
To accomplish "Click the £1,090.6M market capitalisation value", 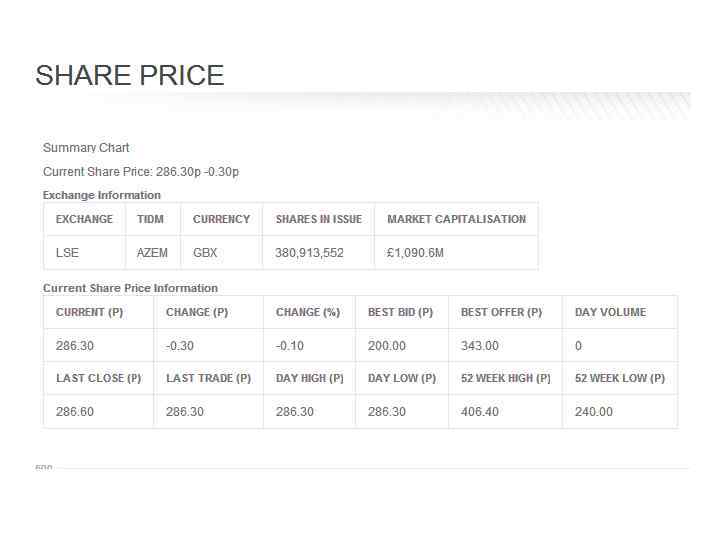I will 415,253.
